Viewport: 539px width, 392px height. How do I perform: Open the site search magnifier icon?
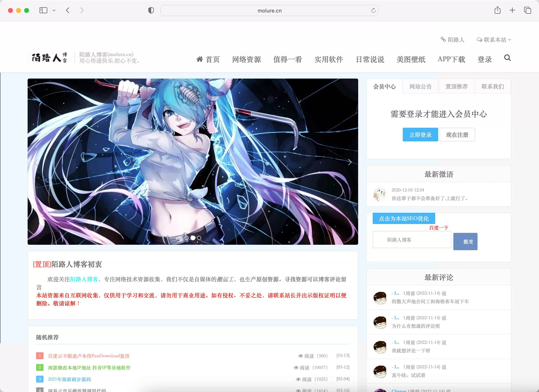(507, 58)
